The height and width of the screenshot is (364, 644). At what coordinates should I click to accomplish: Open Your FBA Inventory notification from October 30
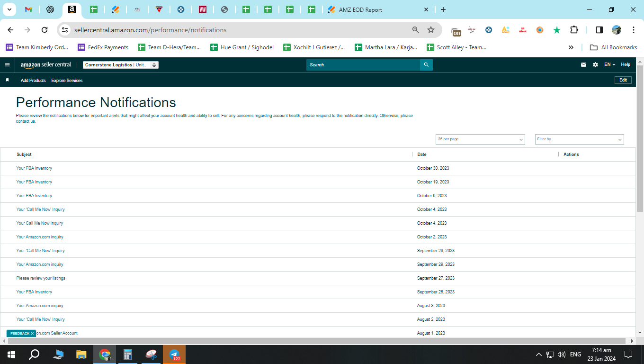(x=34, y=168)
